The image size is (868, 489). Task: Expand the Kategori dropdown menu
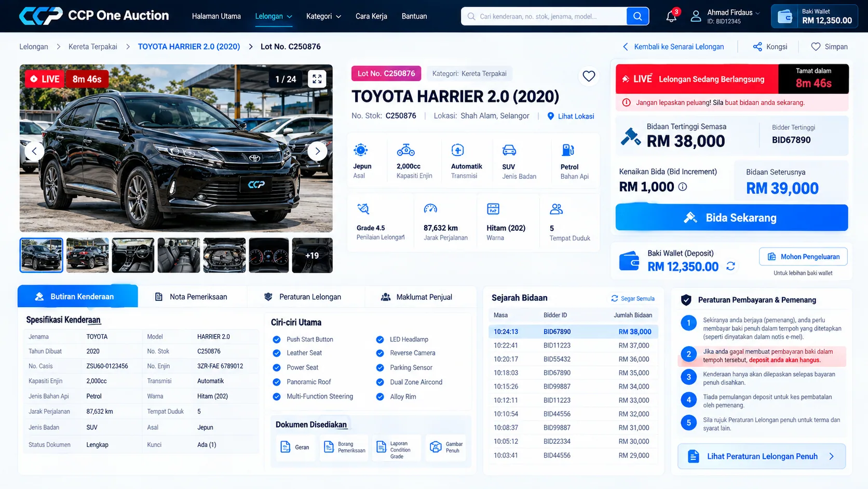point(323,16)
